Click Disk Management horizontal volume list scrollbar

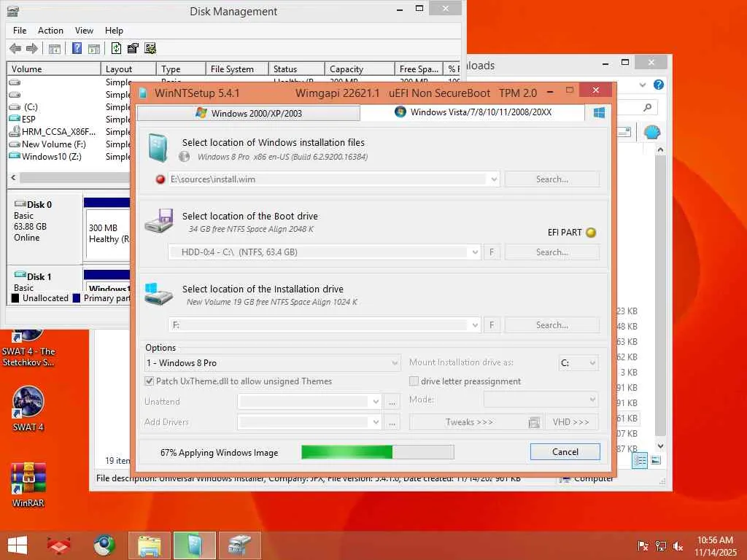(74, 178)
